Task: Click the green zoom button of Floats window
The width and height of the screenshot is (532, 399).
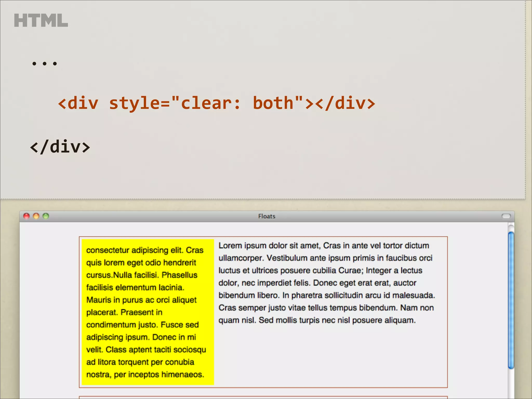Action: (x=46, y=216)
